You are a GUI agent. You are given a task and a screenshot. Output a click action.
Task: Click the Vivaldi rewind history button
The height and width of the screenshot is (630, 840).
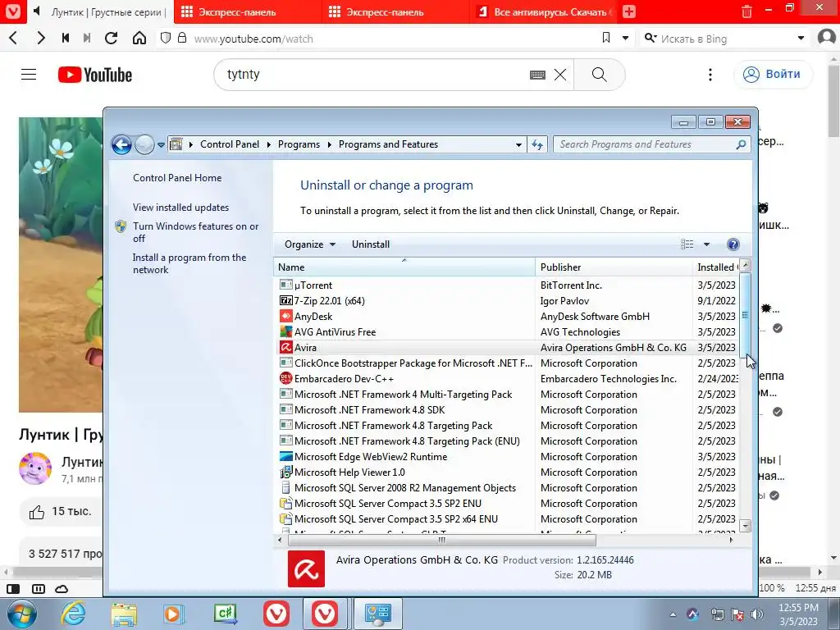click(66, 38)
